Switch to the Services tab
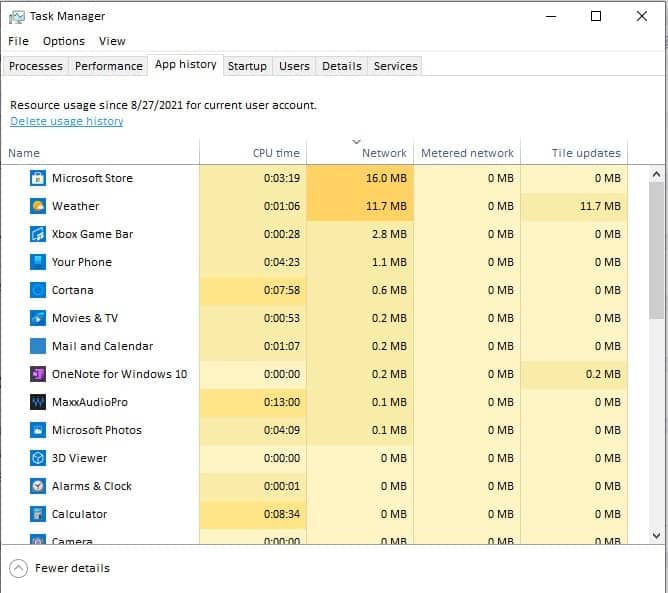 tap(395, 66)
